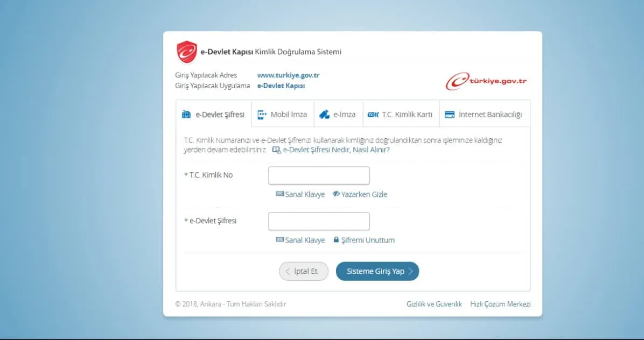The height and width of the screenshot is (340, 644).
Task: Open the İnternet Bankacılığı tab
Action: coord(485,115)
